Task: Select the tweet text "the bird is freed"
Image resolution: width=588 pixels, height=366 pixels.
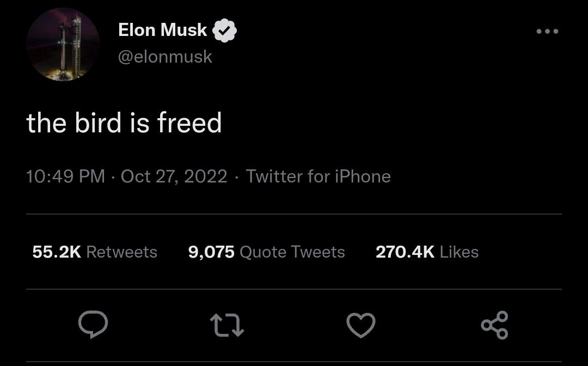Action: (124, 123)
